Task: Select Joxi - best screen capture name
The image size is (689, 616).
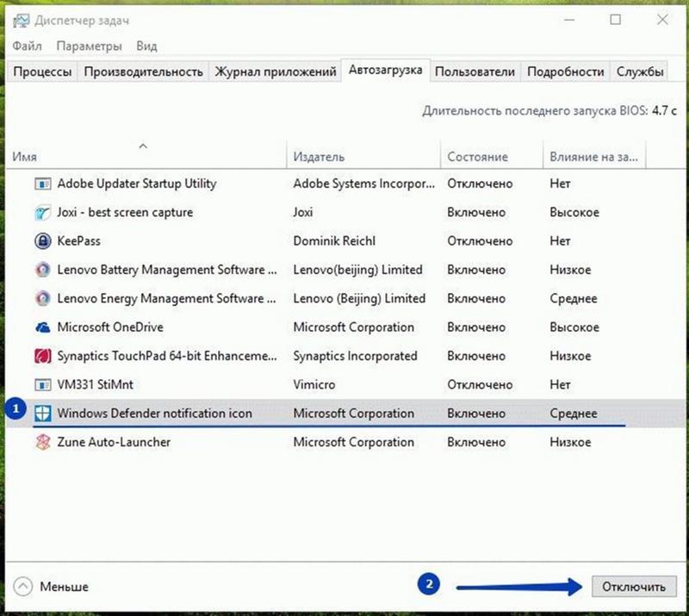Action: pyautogui.click(x=125, y=213)
